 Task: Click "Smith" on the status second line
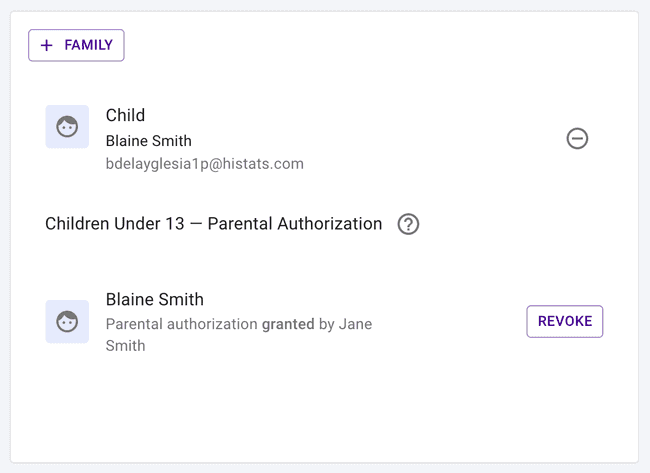tap(125, 346)
